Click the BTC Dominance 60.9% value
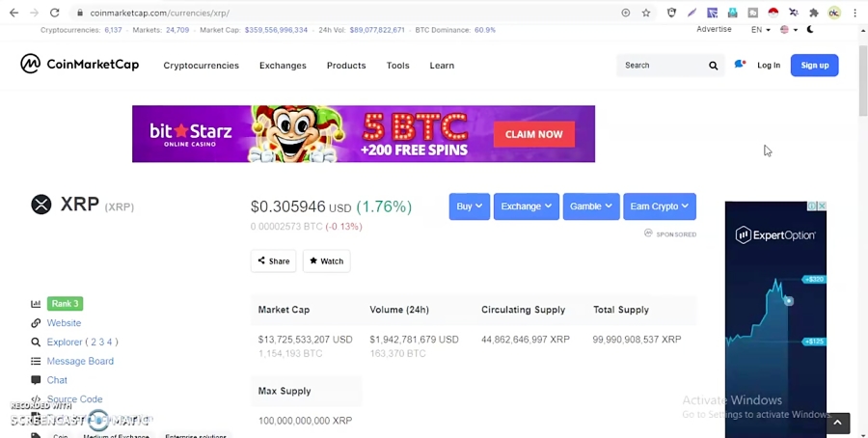 [x=485, y=30]
